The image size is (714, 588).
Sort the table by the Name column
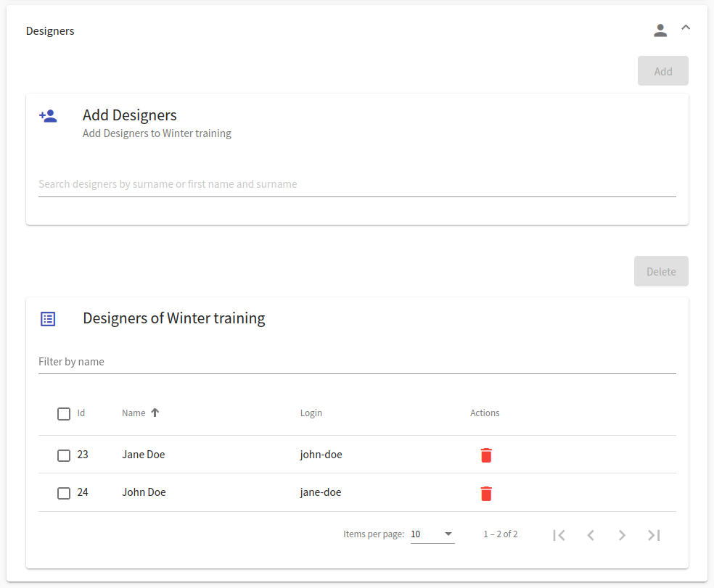(x=134, y=413)
